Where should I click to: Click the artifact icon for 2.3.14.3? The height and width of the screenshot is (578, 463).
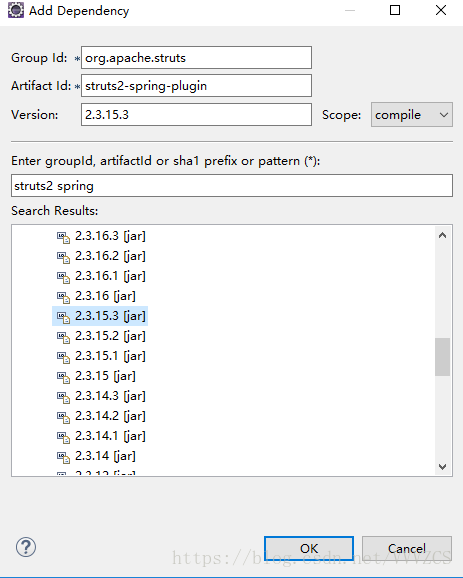pos(63,397)
